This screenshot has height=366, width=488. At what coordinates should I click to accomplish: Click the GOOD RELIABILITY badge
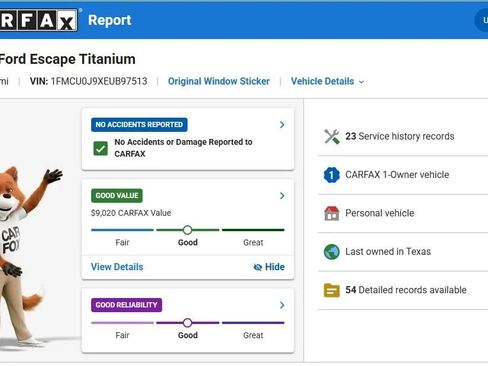[x=126, y=305]
